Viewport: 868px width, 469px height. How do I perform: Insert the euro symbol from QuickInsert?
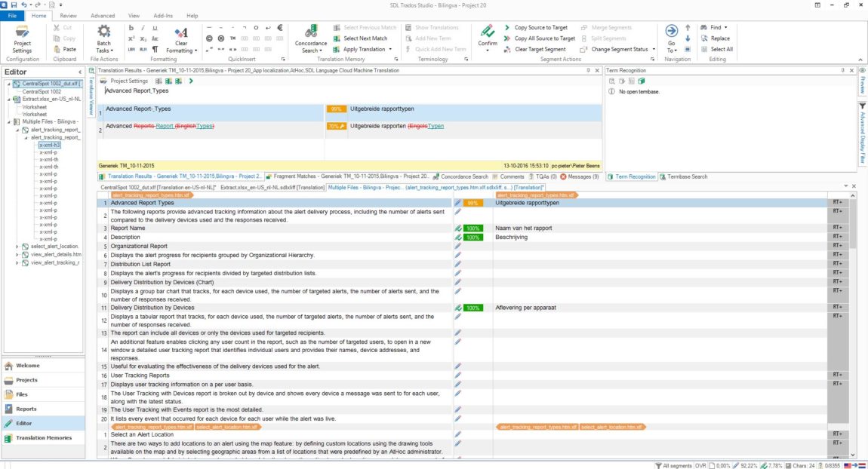click(x=280, y=28)
